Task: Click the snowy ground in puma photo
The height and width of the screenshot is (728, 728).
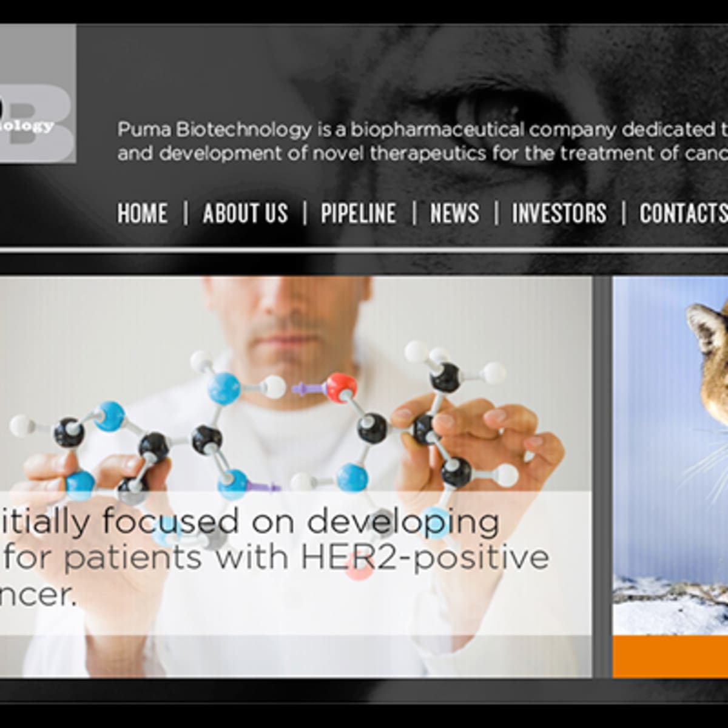Action: [670, 604]
